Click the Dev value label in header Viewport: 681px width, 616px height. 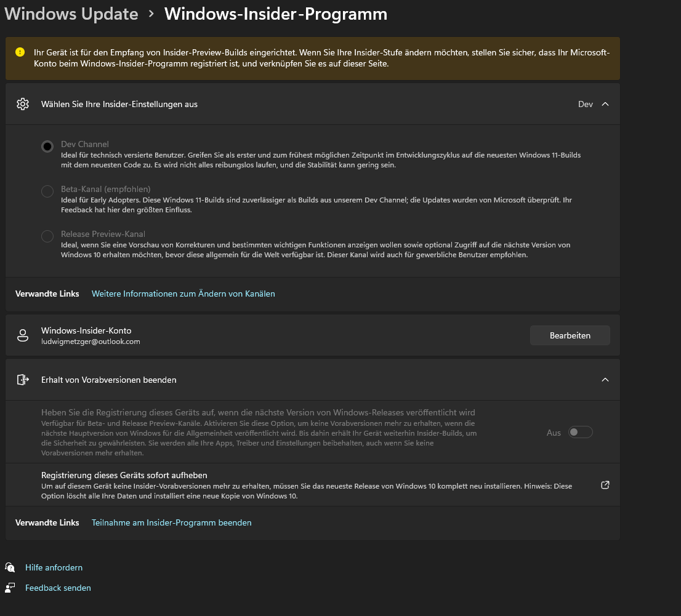click(x=586, y=104)
